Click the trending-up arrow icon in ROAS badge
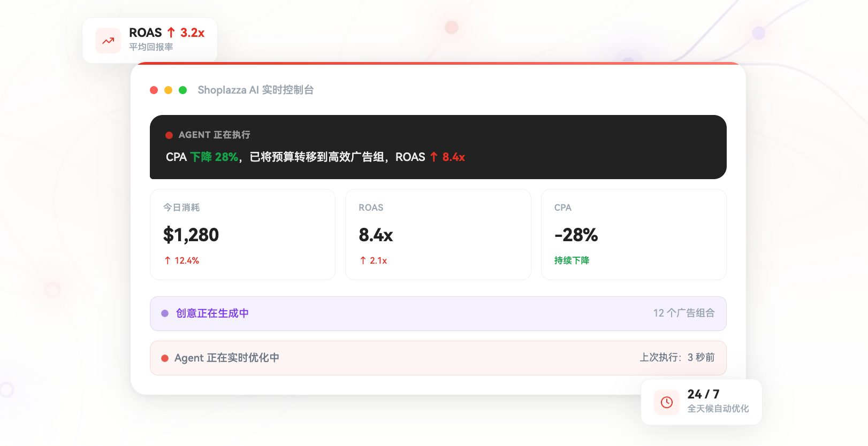The width and height of the screenshot is (868, 446). click(108, 41)
